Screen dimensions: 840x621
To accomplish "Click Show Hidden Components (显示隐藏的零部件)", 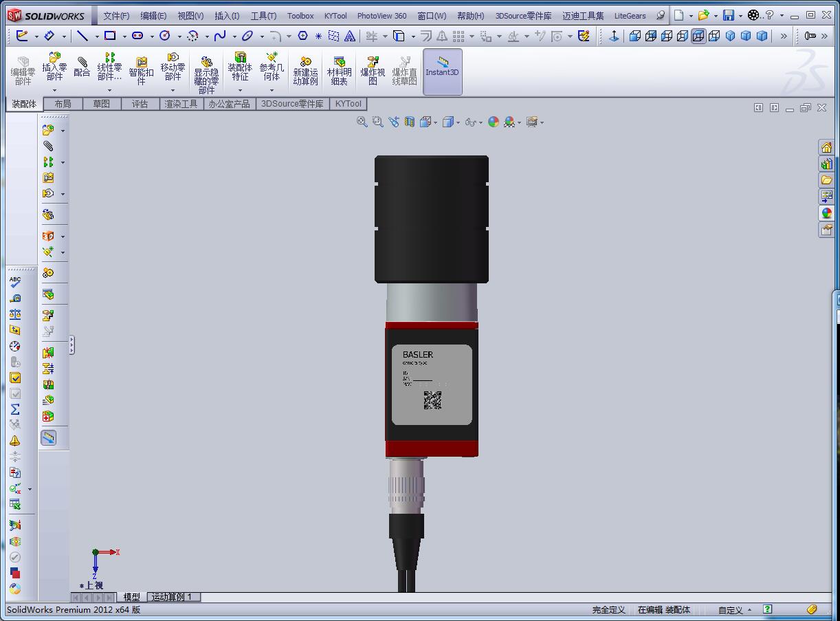I will [206, 76].
